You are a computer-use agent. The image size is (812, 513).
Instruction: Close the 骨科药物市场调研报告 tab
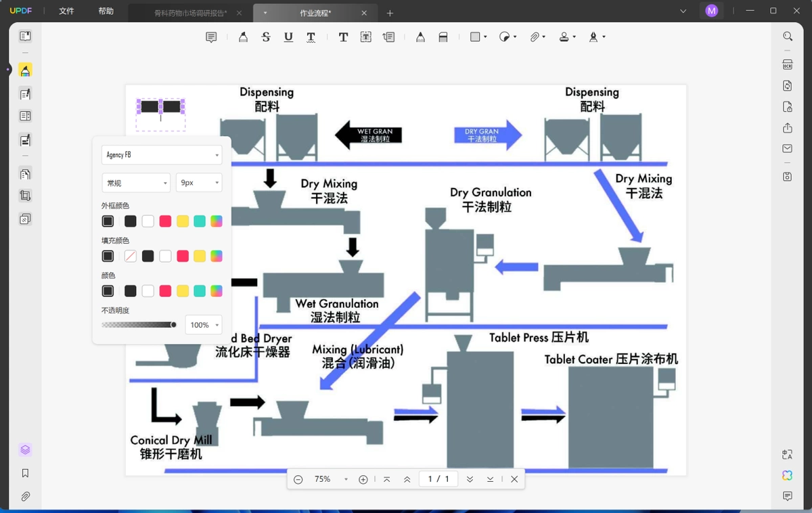[239, 13]
